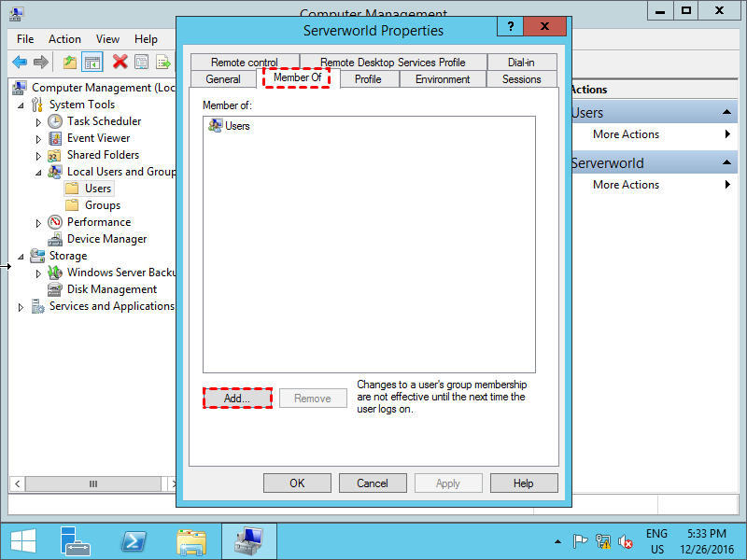The image size is (747, 560).
Task: Click OK in Serverworld Properties
Action: point(297,483)
